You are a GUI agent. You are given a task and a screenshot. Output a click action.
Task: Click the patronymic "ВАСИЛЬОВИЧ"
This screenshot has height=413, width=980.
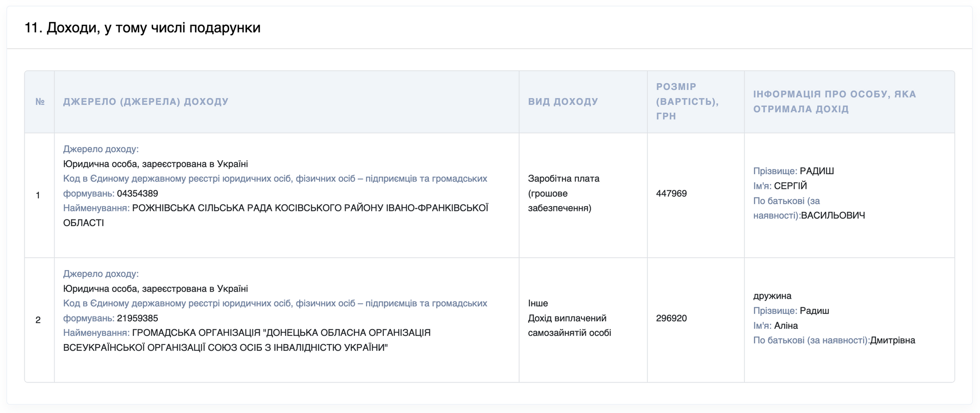tap(832, 215)
